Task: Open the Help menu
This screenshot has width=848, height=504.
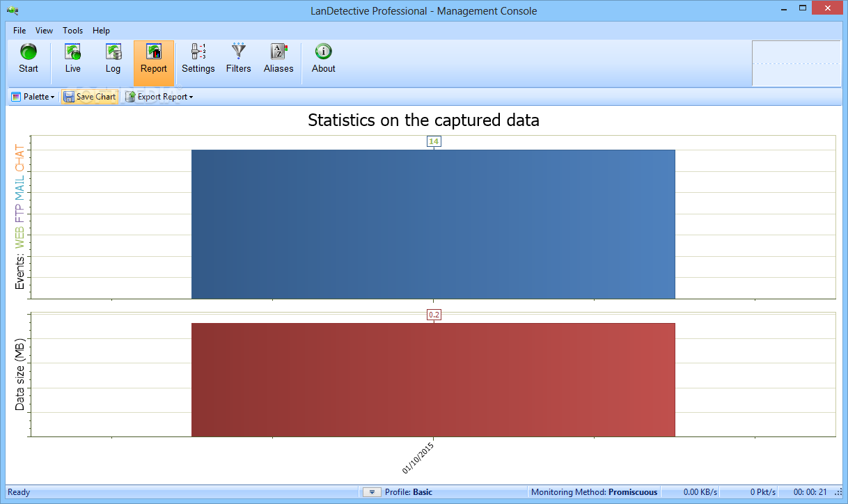Action: 102,31
